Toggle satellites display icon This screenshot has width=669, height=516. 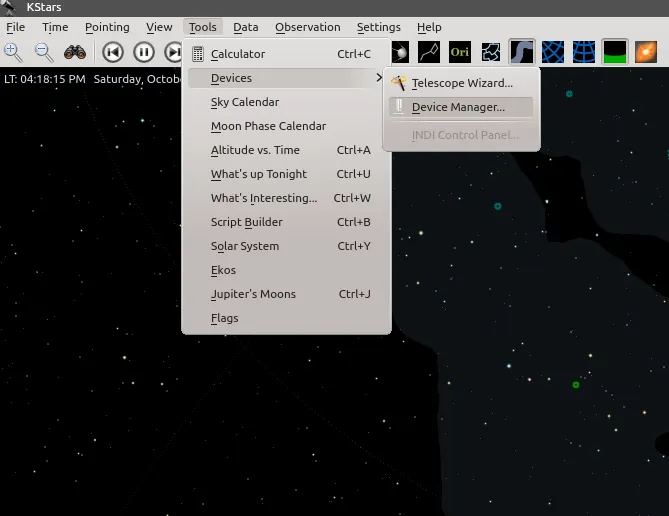click(400, 52)
